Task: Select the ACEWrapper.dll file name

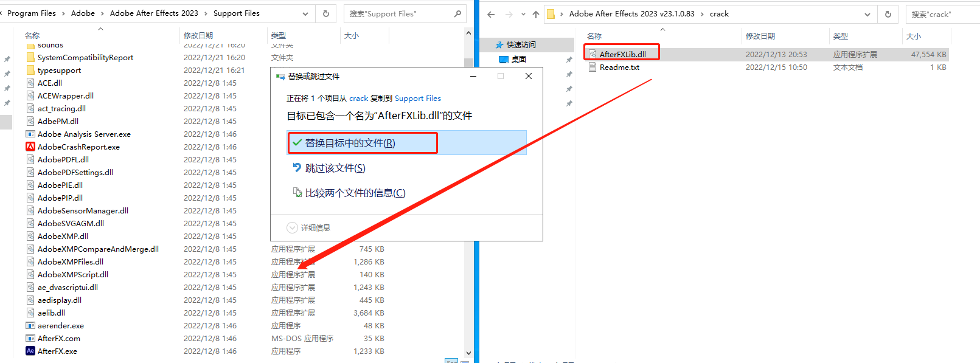Action: click(x=66, y=95)
